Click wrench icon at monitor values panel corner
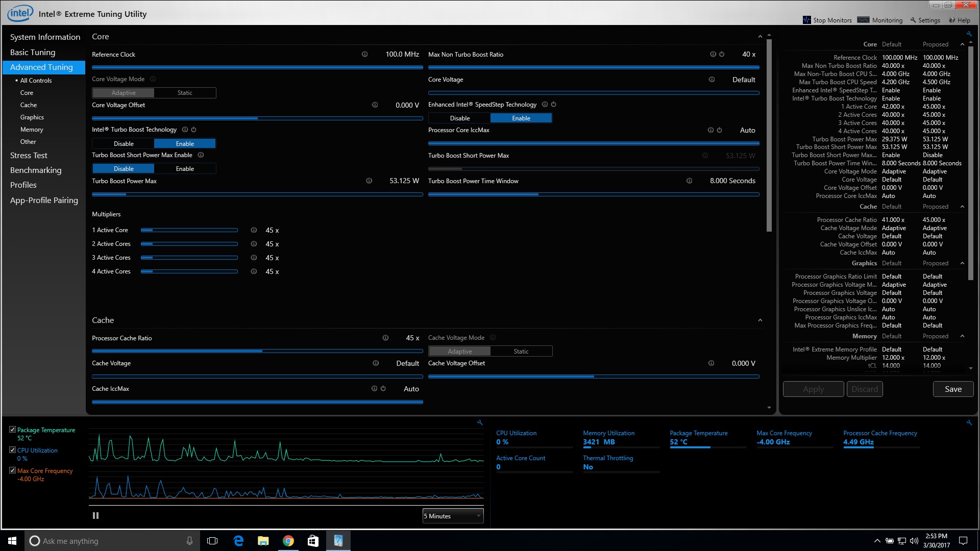 [969, 422]
